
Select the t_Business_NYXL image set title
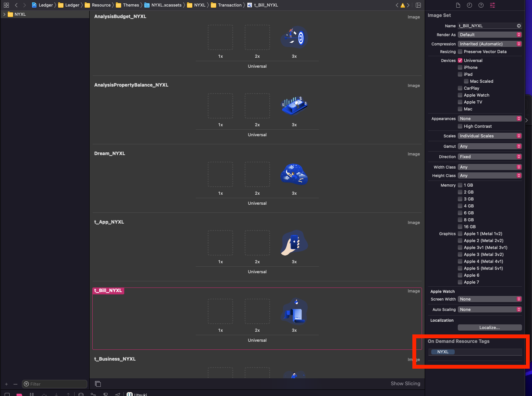(115, 359)
